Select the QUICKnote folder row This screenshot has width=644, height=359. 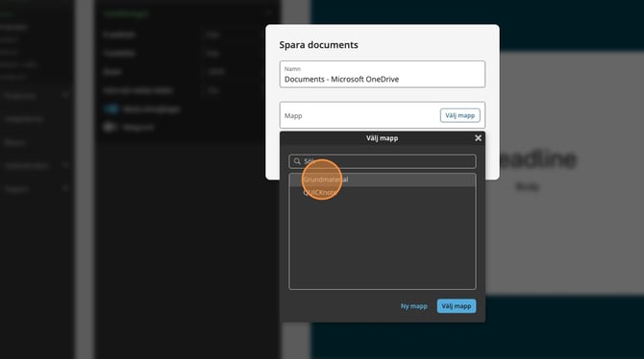pos(382,192)
